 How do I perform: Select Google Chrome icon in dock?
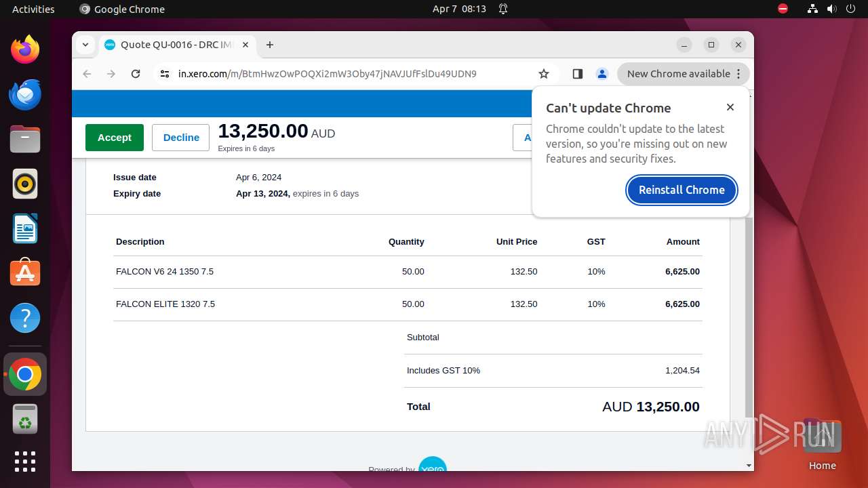pyautogui.click(x=25, y=374)
